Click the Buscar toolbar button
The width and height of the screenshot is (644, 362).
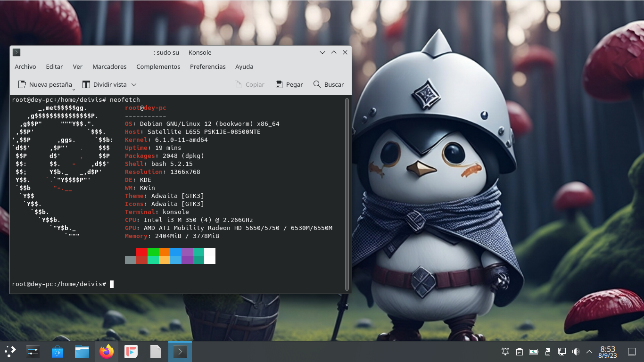coord(329,84)
